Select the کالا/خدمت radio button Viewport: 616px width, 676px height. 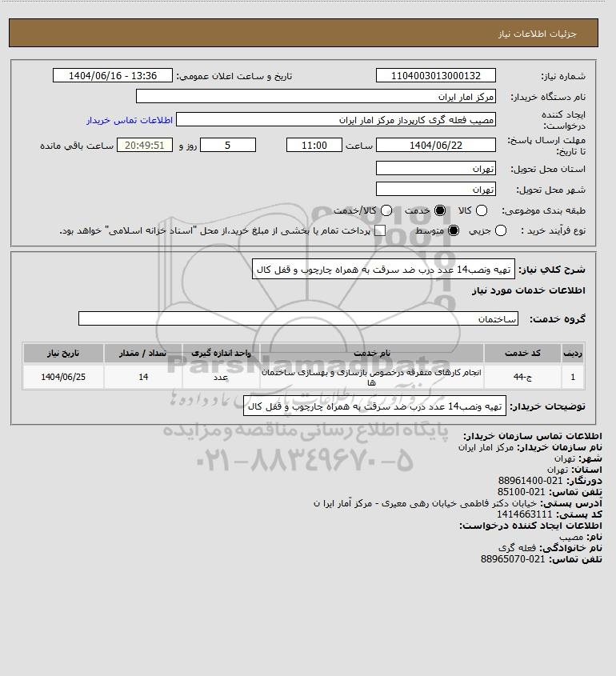click(x=386, y=210)
